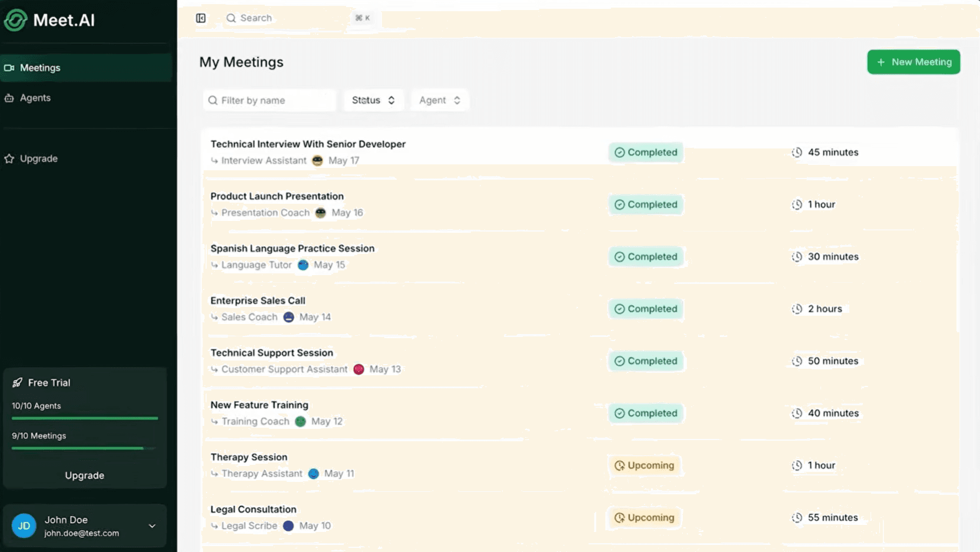Open Spanish Language Practice Session row
The width and height of the screenshot is (980, 552).
[580, 256]
